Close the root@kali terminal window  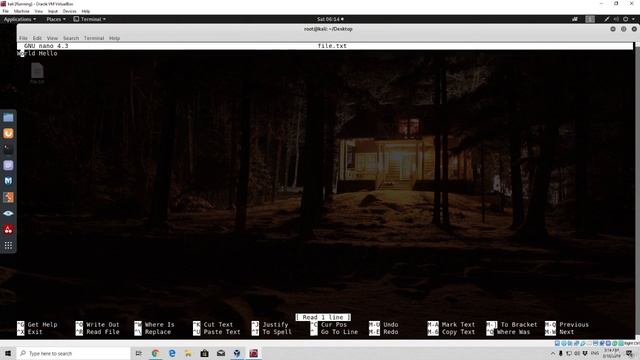(634, 29)
